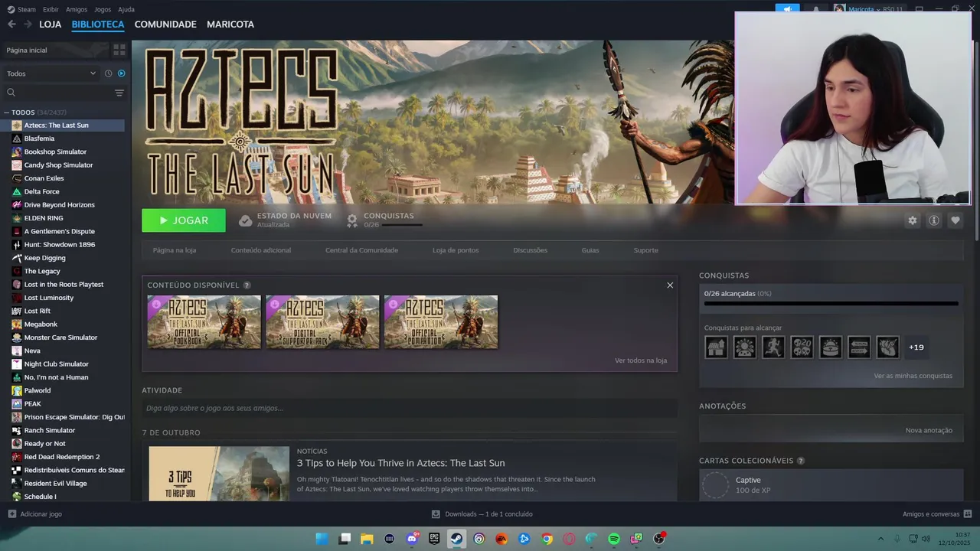Open Conquistas next to the play button
980x551 pixels.
point(384,220)
